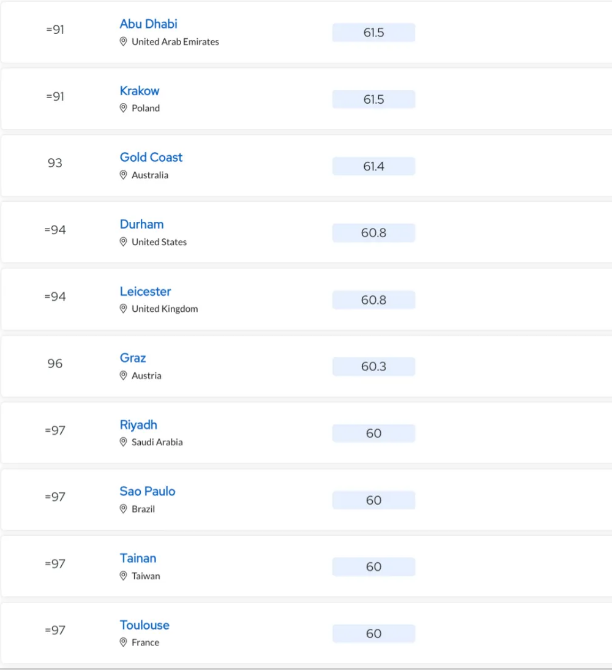Open the Toulouse city link
Viewport: 612px width, 670px height.
[x=144, y=625]
